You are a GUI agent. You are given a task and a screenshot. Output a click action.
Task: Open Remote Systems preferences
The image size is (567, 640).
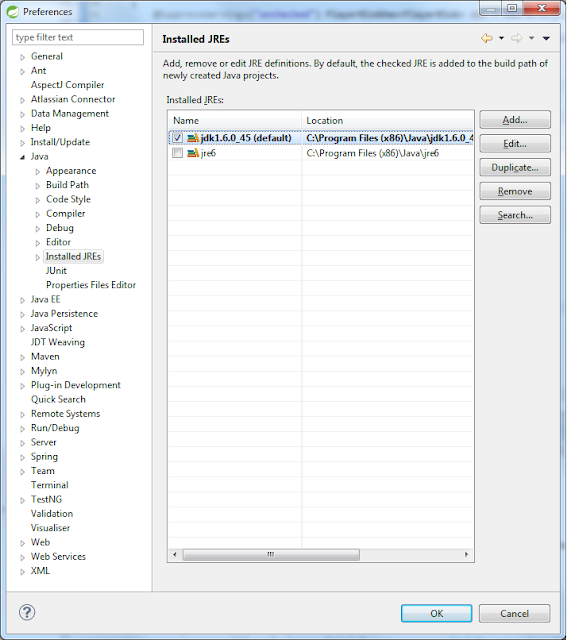66,413
